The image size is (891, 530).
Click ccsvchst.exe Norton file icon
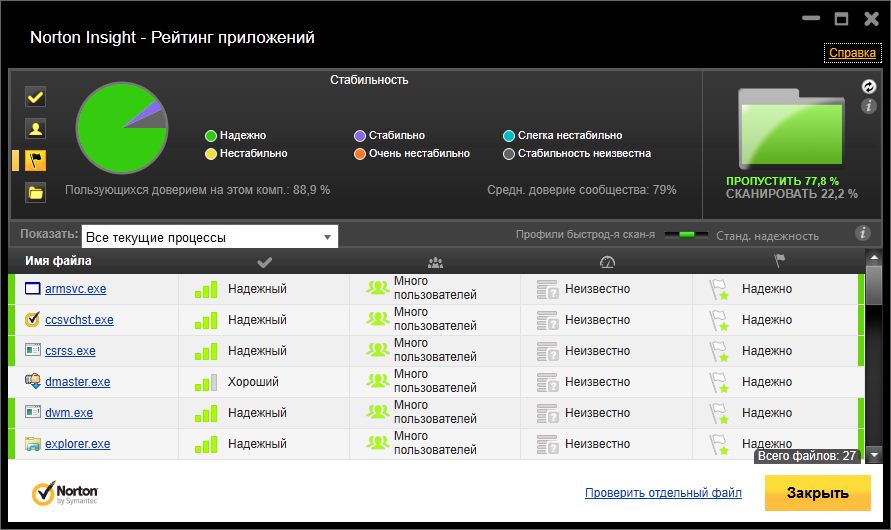pos(33,319)
